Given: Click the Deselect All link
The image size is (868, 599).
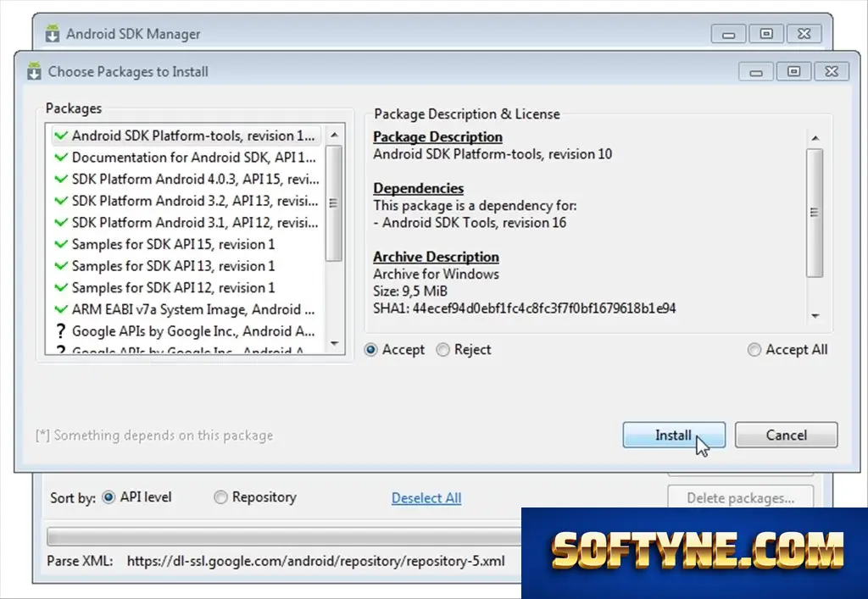Looking at the screenshot, I should click(426, 498).
